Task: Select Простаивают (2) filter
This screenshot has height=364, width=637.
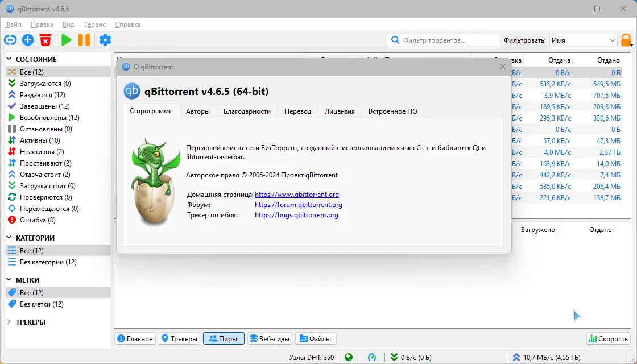Action: 58,163
